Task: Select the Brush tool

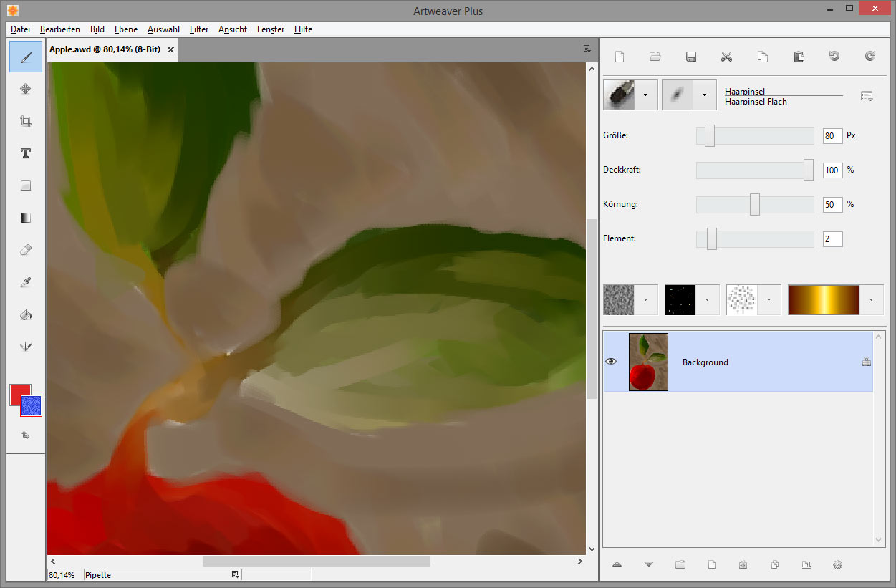Action: point(26,57)
